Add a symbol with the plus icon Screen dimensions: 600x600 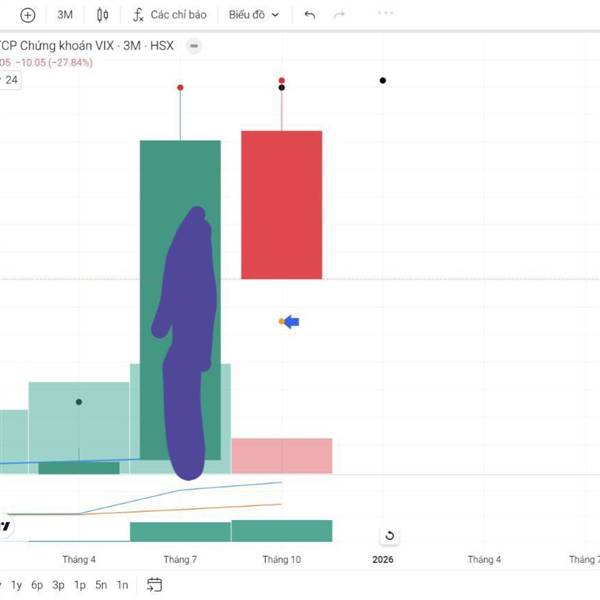[x=28, y=15]
